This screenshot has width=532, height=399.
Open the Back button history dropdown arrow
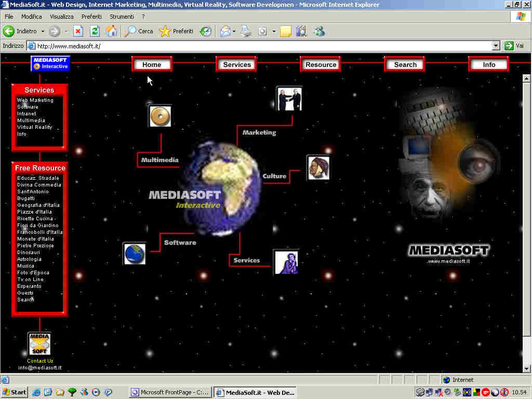click(43, 32)
